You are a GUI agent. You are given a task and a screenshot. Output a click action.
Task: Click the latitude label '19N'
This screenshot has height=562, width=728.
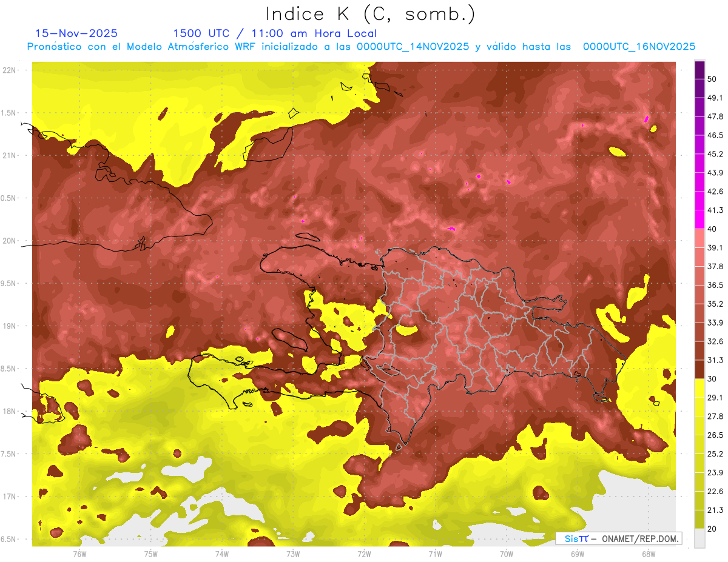8,326
